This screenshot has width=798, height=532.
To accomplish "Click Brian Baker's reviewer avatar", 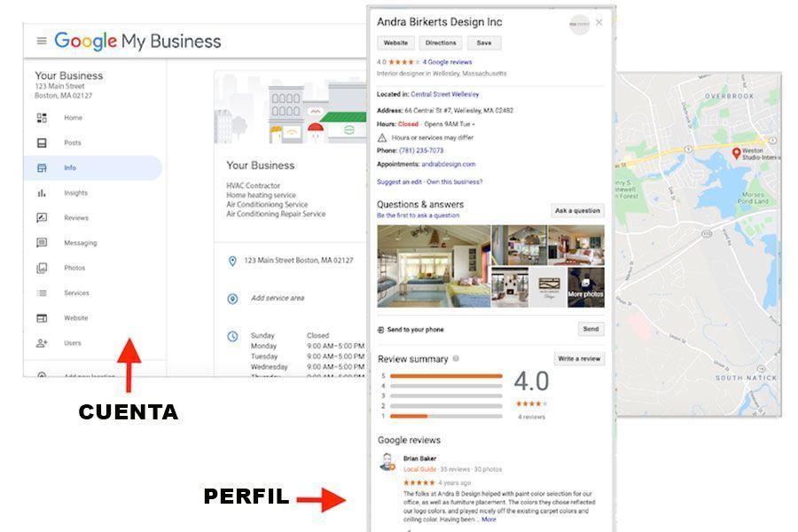I will point(387,462).
